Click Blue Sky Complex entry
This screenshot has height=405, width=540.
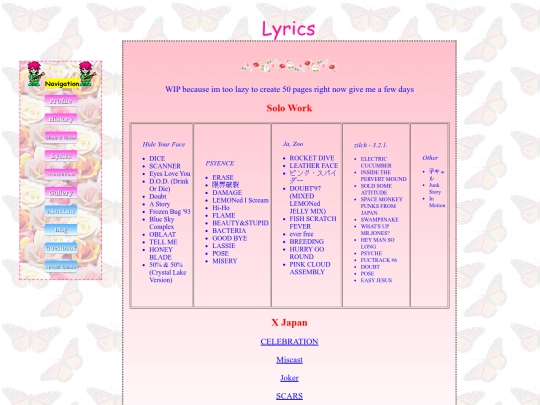tap(162, 223)
